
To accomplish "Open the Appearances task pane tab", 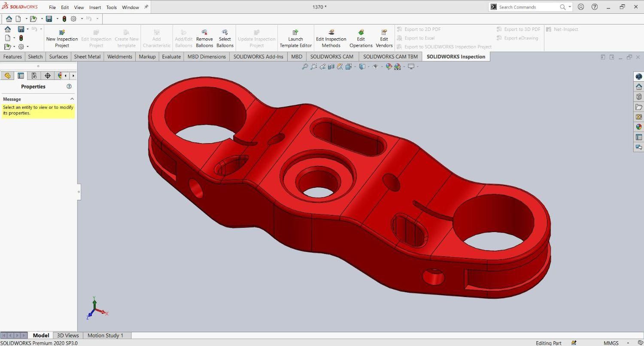I will click(x=639, y=127).
